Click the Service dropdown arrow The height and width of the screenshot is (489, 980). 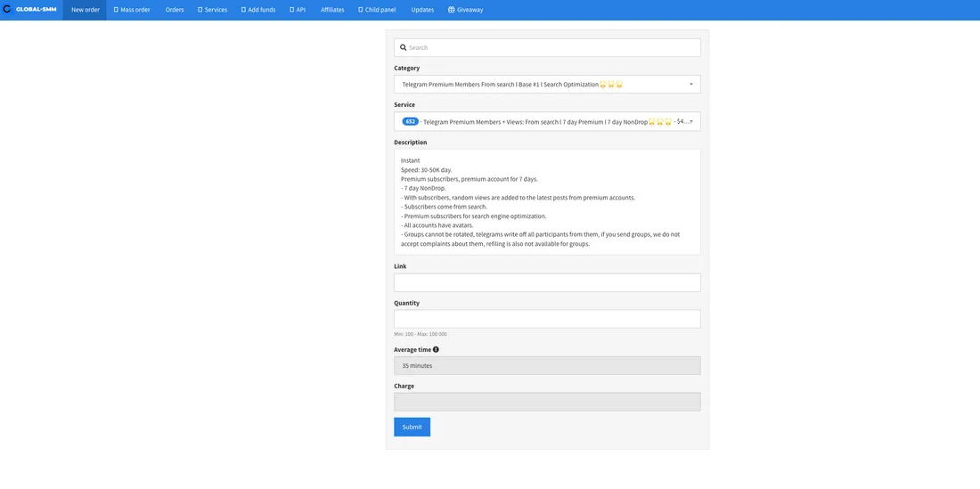691,122
